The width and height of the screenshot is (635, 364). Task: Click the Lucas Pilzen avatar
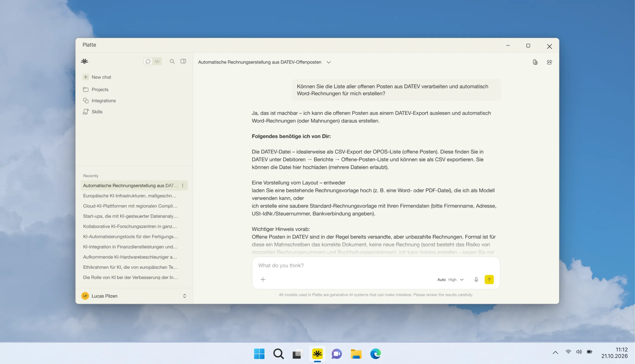[x=85, y=296]
